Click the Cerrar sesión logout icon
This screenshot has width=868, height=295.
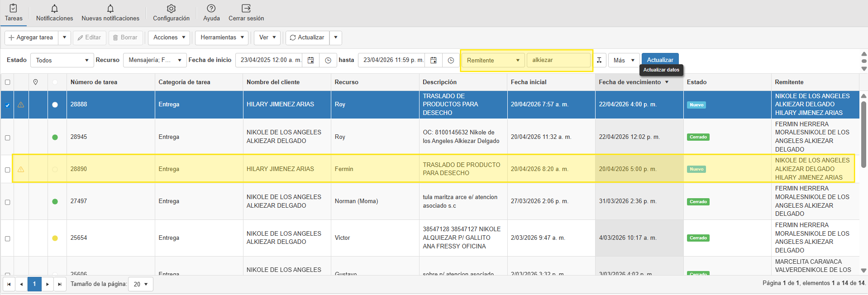pos(246,9)
